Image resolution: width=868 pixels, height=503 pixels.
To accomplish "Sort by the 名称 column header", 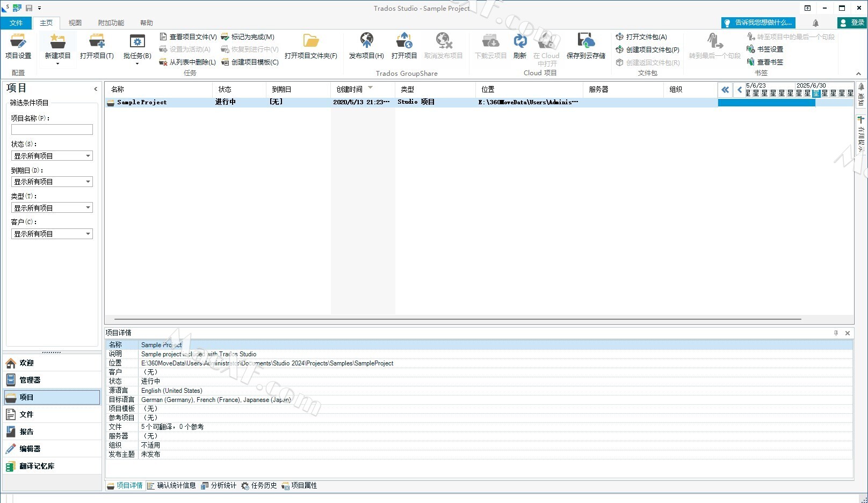I will 159,89.
